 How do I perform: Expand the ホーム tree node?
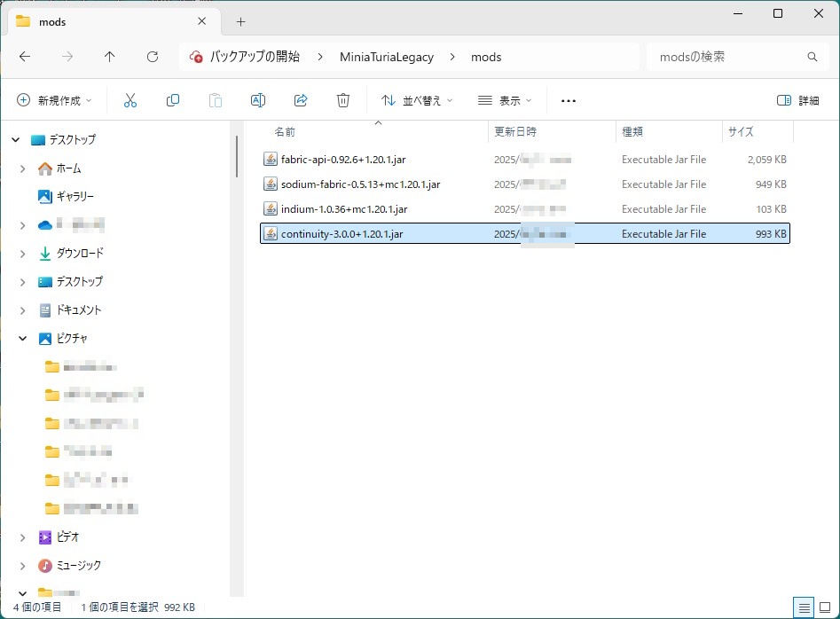pos(22,168)
